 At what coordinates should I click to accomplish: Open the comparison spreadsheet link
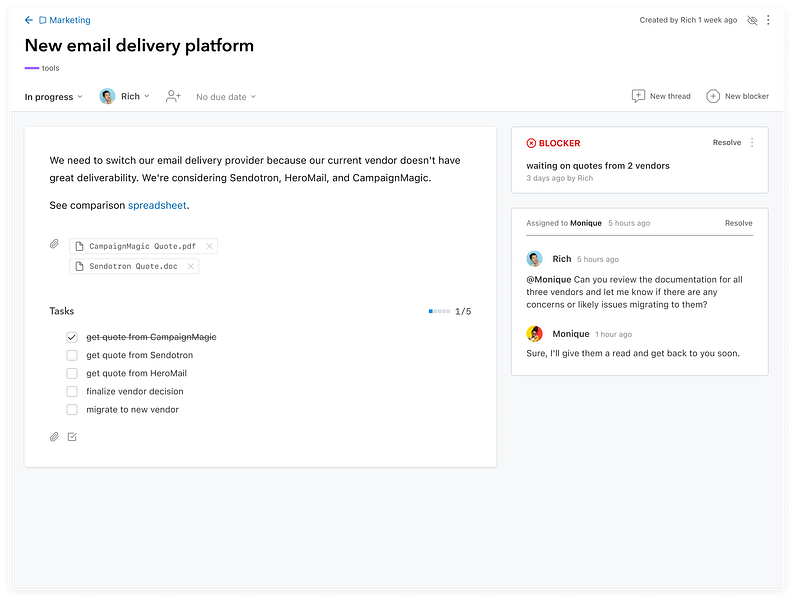pyautogui.click(x=157, y=206)
